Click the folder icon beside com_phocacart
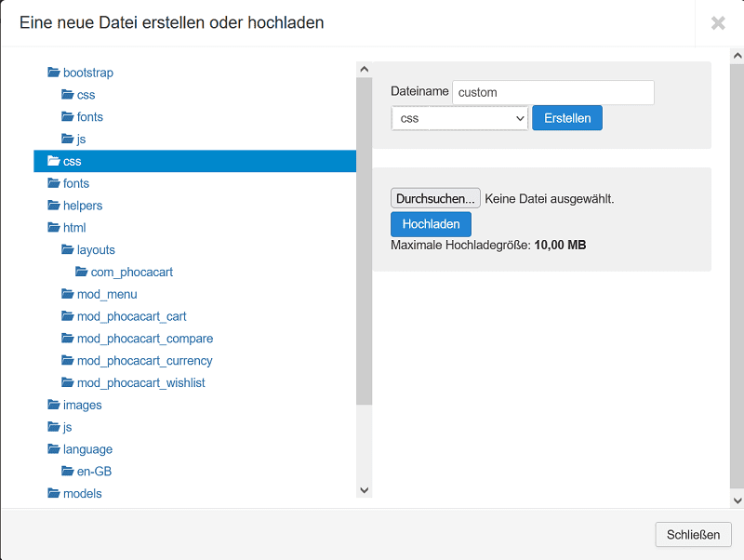This screenshot has height=560, width=744. point(82,272)
